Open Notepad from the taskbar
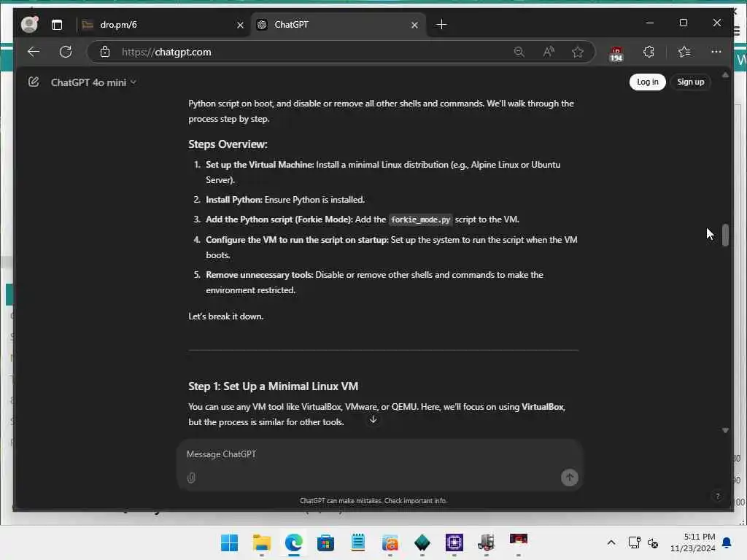This screenshot has height=560, width=747. coord(357,542)
